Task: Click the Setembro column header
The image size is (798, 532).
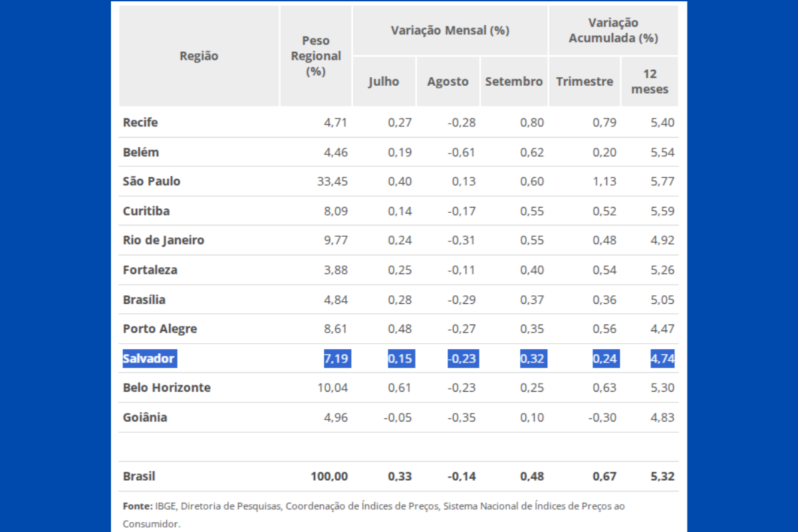Action: coord(513,82)
